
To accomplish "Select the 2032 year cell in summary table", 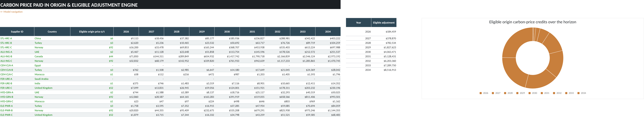I will coord(358,61).
